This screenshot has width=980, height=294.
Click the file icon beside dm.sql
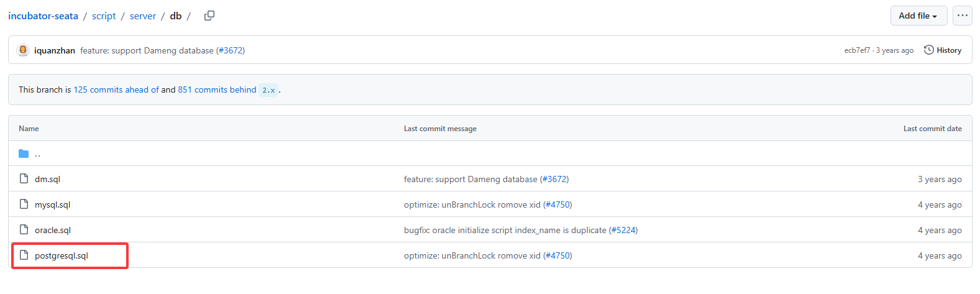(x=24, y=179)
